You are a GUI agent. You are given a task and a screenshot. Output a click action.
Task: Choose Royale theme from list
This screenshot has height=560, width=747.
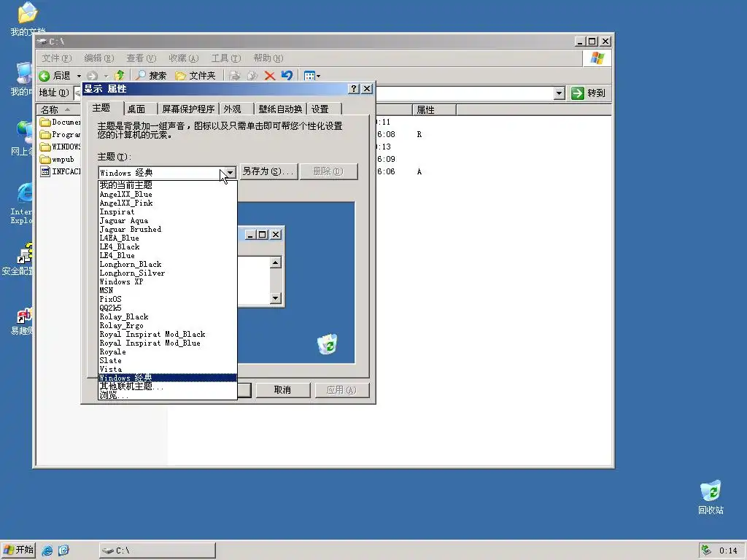pos(167,352)
